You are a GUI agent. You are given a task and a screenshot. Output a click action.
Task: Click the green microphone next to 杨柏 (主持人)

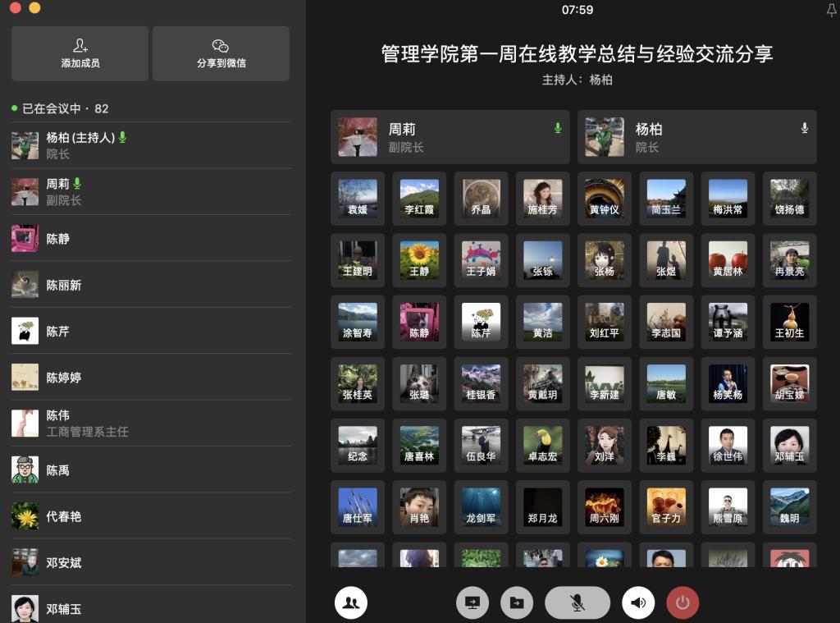[123, 137]
